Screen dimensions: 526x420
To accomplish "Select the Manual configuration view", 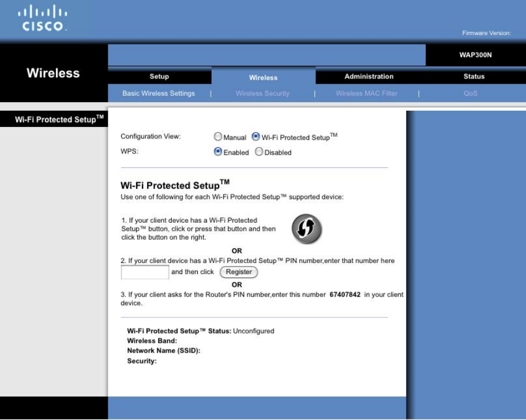I will tap(218, 137).
